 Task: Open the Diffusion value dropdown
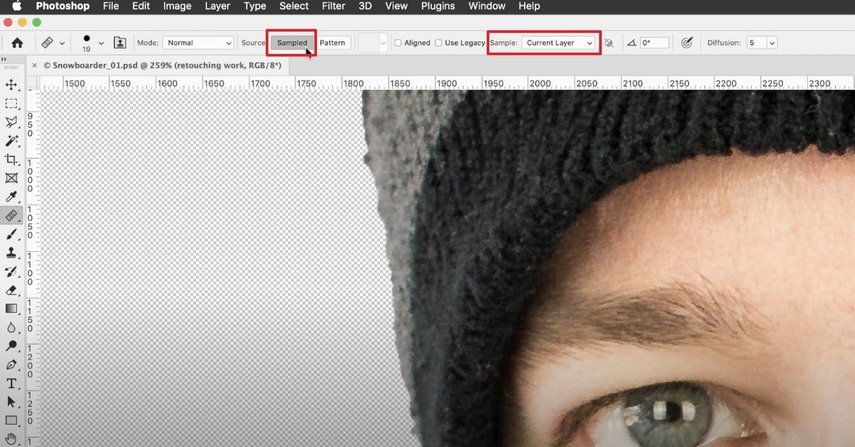[x=762, y=43]
